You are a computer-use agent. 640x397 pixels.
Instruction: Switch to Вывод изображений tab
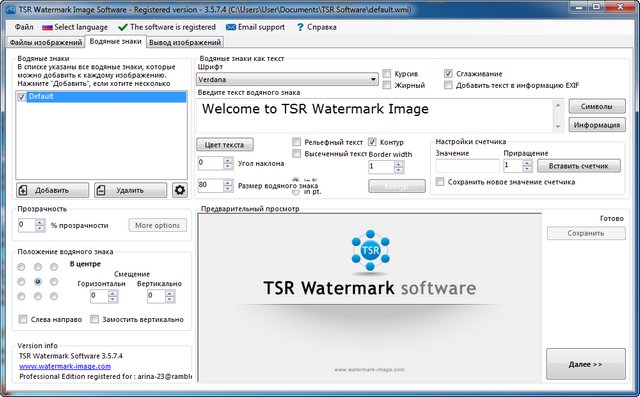pyautogui.click(x=185, y=42)
